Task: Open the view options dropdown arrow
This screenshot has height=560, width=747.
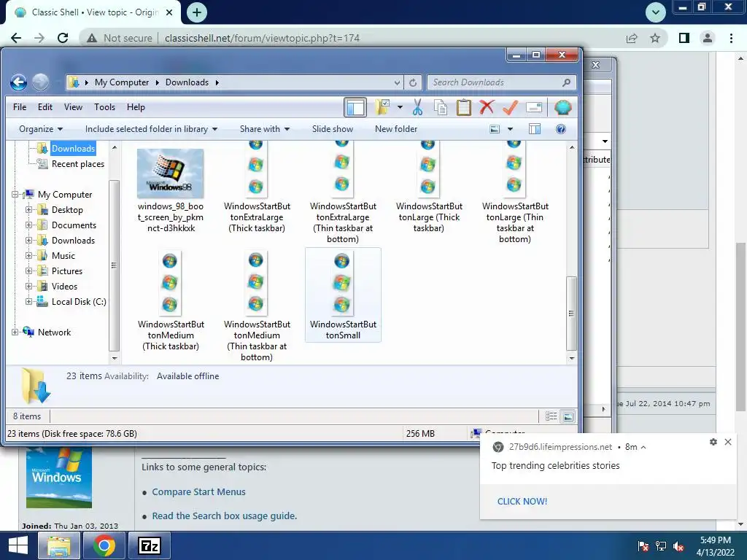Action: pyautogui.click(x=510, y=129)
